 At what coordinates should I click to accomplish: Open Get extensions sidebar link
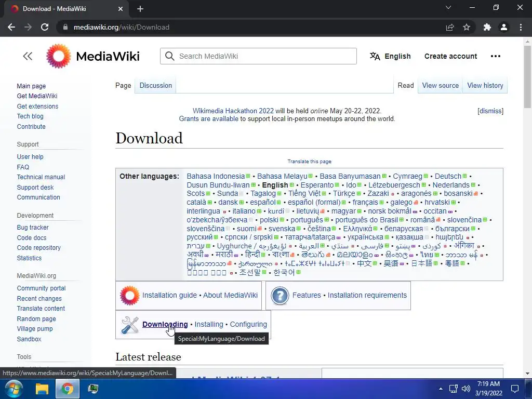click(x=37, y=106)
